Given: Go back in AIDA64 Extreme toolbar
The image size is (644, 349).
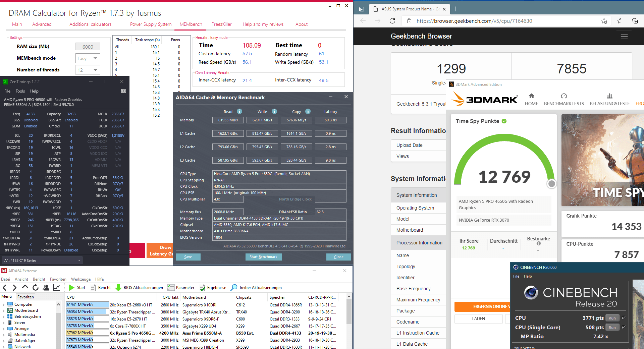Looking at the screenshot, I should [x=5, y=287].
